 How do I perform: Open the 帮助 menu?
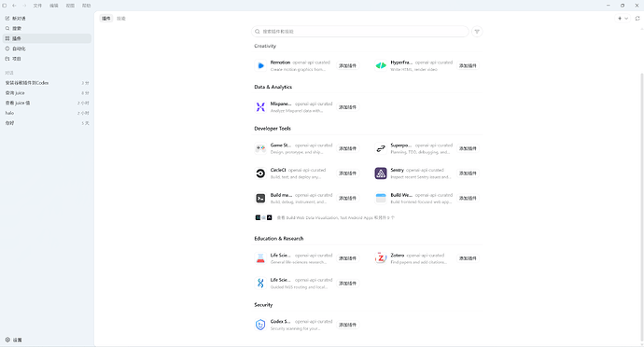[x=86, y=6]
